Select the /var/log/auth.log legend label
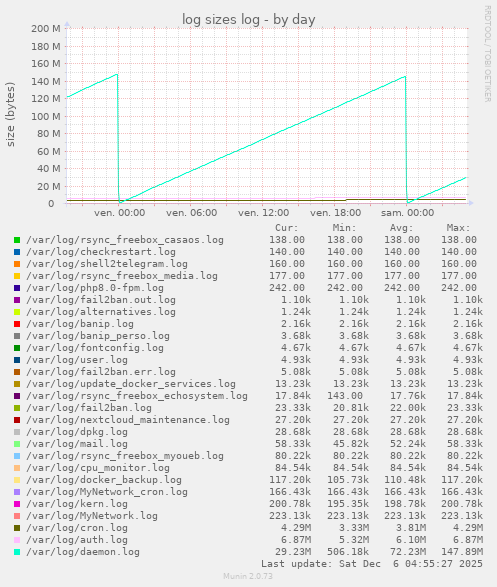This screenshot has width=497, height=587. click(x=77, y=540)
